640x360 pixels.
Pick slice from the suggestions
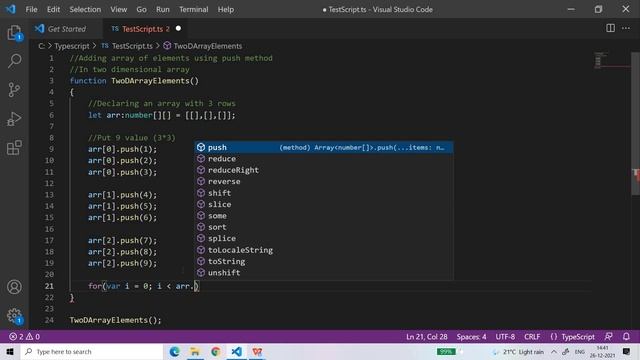pos(324,204)
